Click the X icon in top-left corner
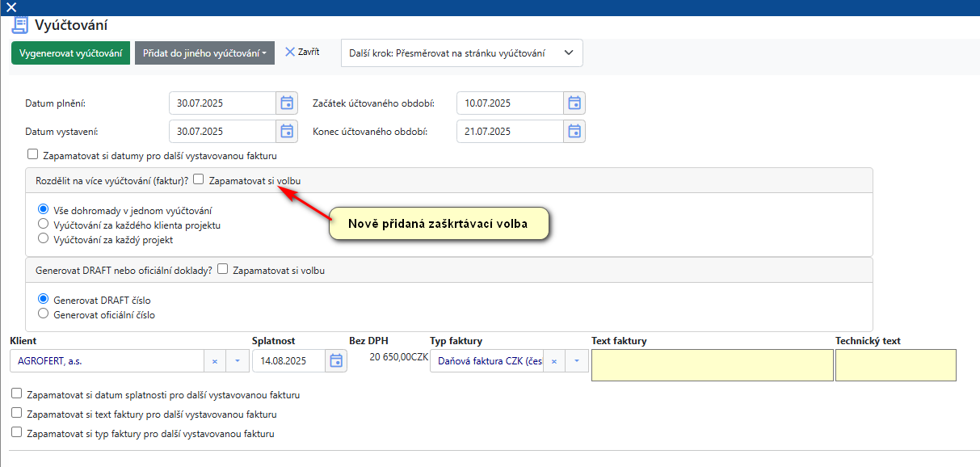 (11, 7)
